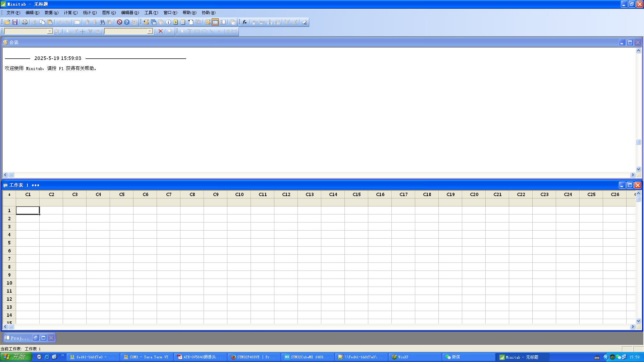Toggle the highlighted Current Data Window button
Image resolution: width=644 pixels, height=362 pixels.
(215, 22)
